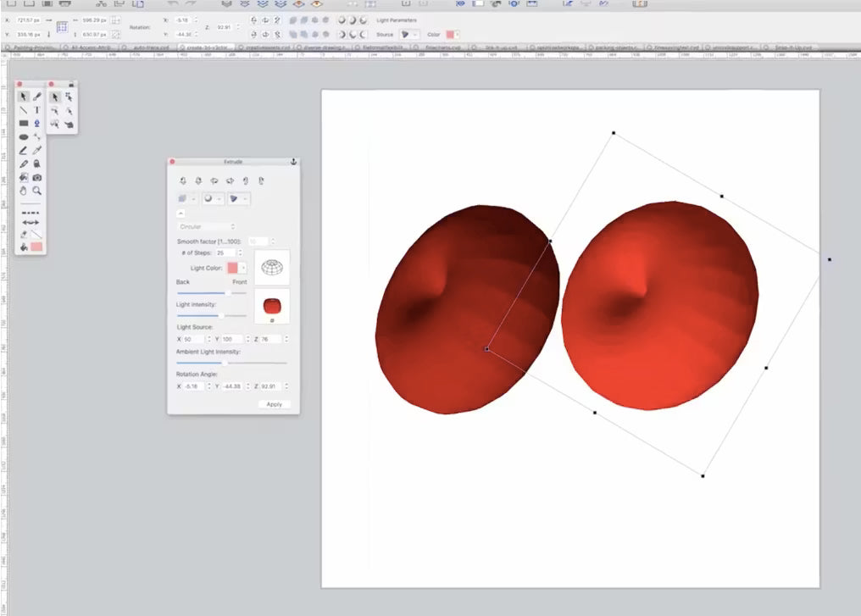Select the Text tool in the toolbox
Screen dimensions: 861x616
[36, 109]
